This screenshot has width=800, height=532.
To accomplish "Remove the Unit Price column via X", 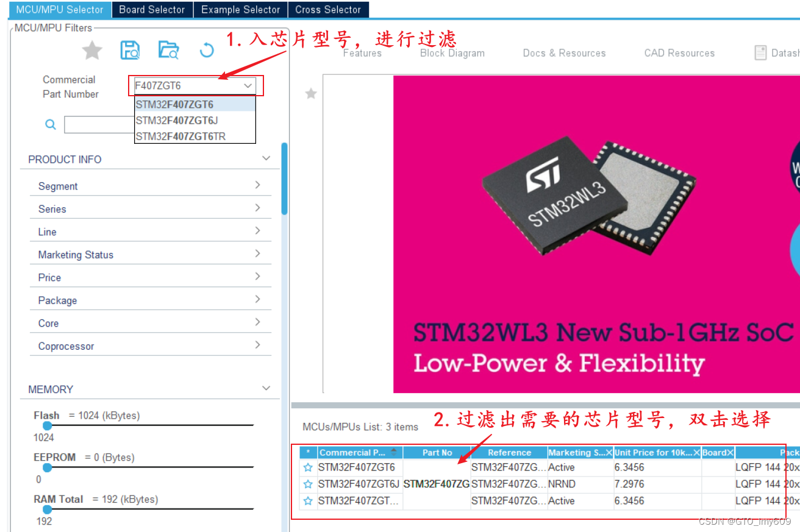I will 696,453.
